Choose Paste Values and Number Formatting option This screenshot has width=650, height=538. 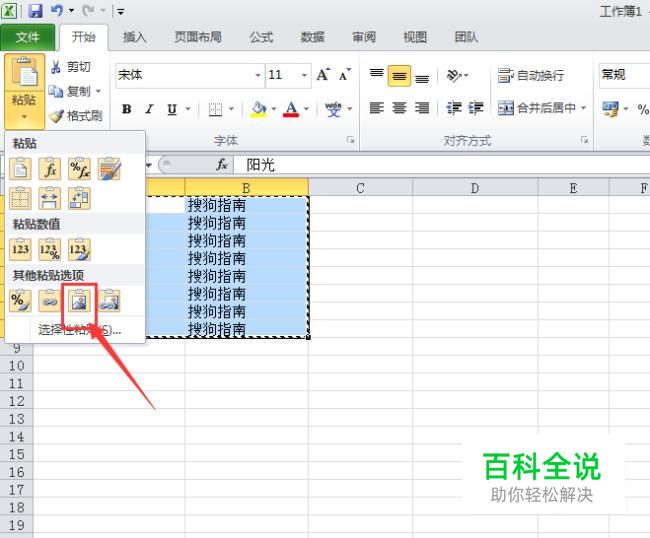pos(50,250)
